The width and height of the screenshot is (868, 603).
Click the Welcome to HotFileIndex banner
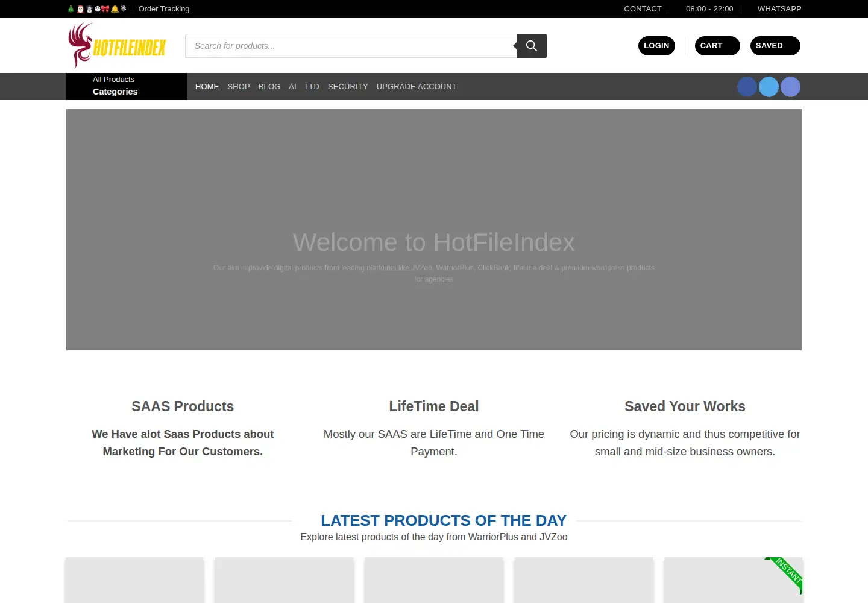point(434,230)
